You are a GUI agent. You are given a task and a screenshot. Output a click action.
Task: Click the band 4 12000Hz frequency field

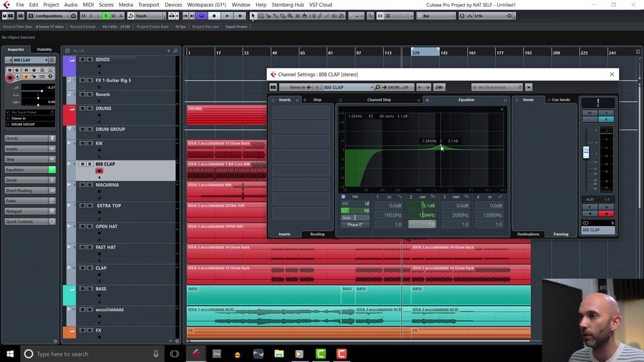[x=489, y=215]
